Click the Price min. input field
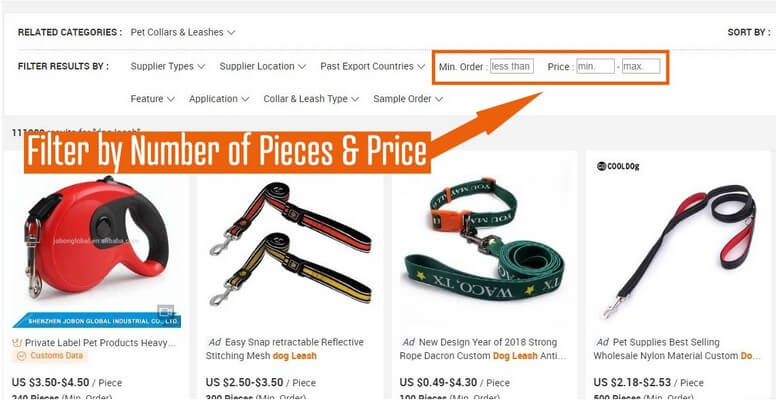The width and height of the screenshot is (776, 400). (595, 66)
